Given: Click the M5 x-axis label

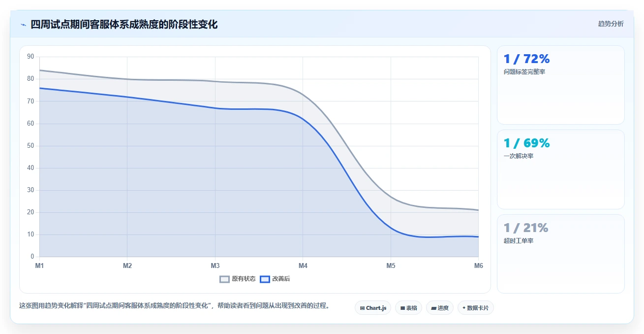Looking at the screenshot, I should tap(391, 266).
